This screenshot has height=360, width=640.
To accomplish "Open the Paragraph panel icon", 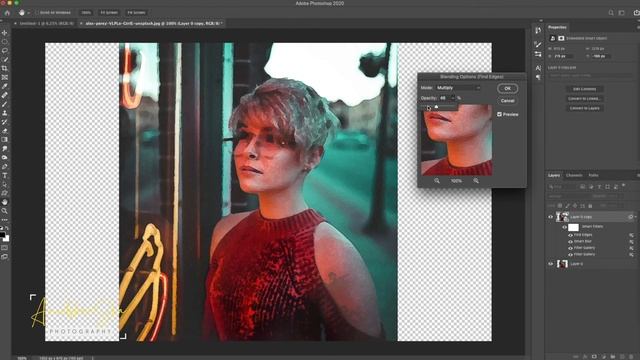I will 538,77.
